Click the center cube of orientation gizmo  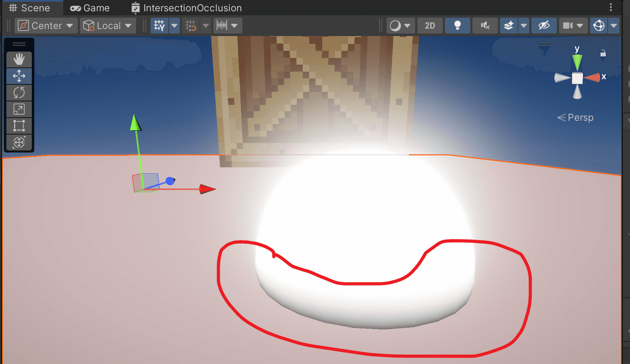pos(577,78)
